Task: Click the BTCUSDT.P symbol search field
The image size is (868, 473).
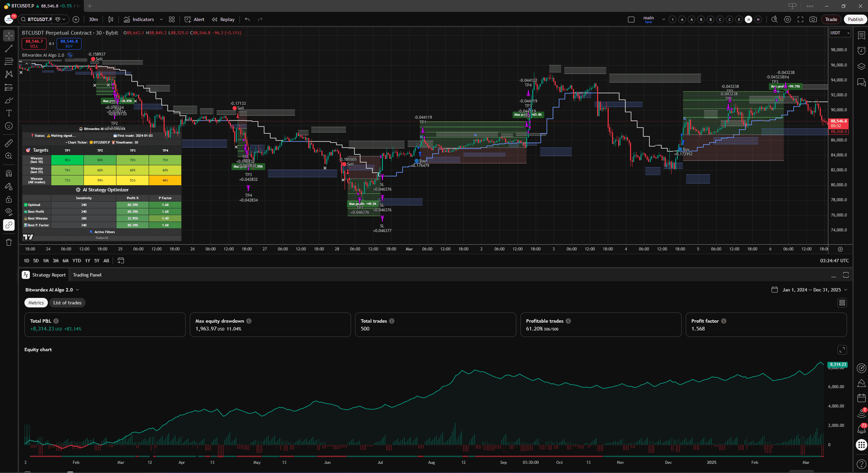Action: (x=39, y=19)
